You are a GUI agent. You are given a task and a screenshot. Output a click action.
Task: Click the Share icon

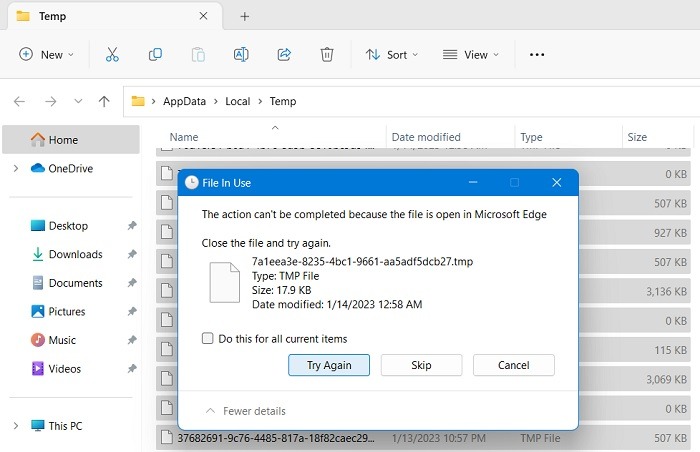coord(284,54)
